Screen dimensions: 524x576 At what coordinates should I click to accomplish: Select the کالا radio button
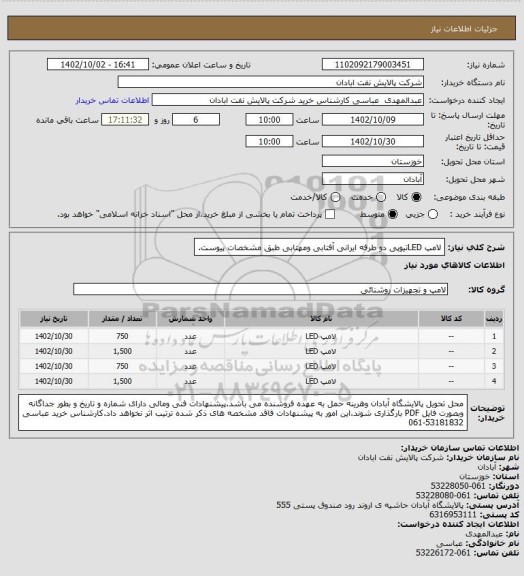[416, 197]
